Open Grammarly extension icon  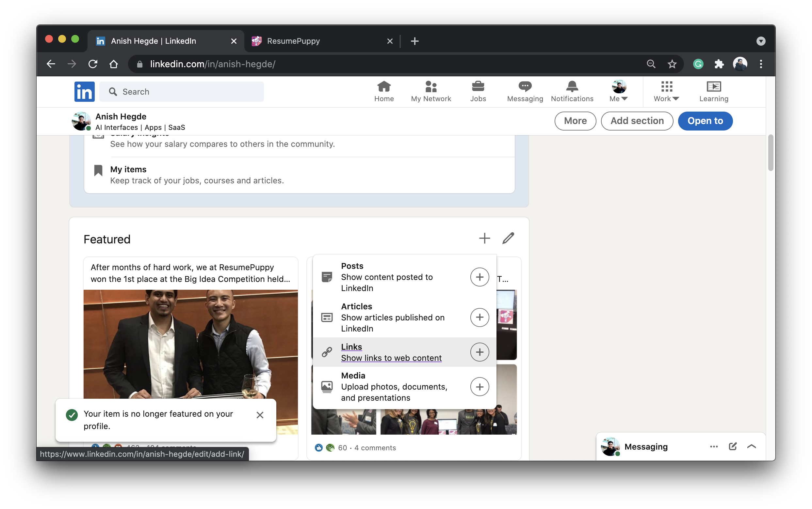coord(698,64)
